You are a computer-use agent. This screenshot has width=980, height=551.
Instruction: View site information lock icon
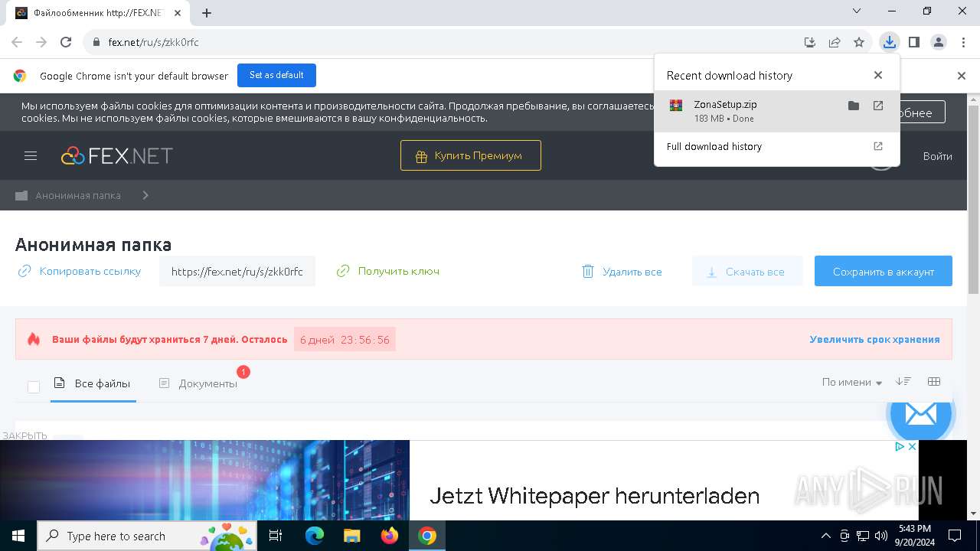(x=96, y=43)
